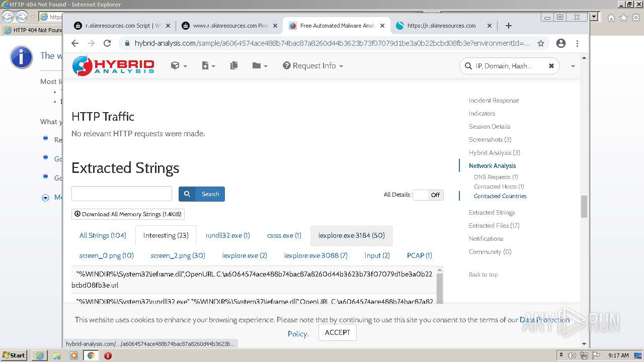
Task: Click the blue Search button
Action: [202, 194]
